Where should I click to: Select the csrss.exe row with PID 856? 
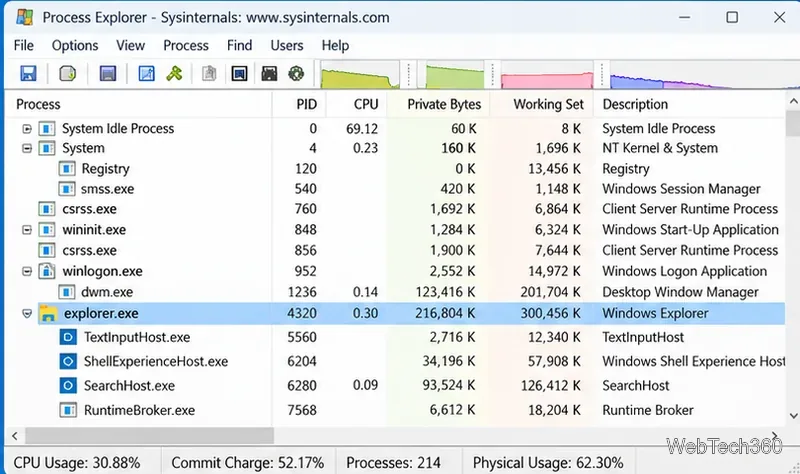pos(395,251)
